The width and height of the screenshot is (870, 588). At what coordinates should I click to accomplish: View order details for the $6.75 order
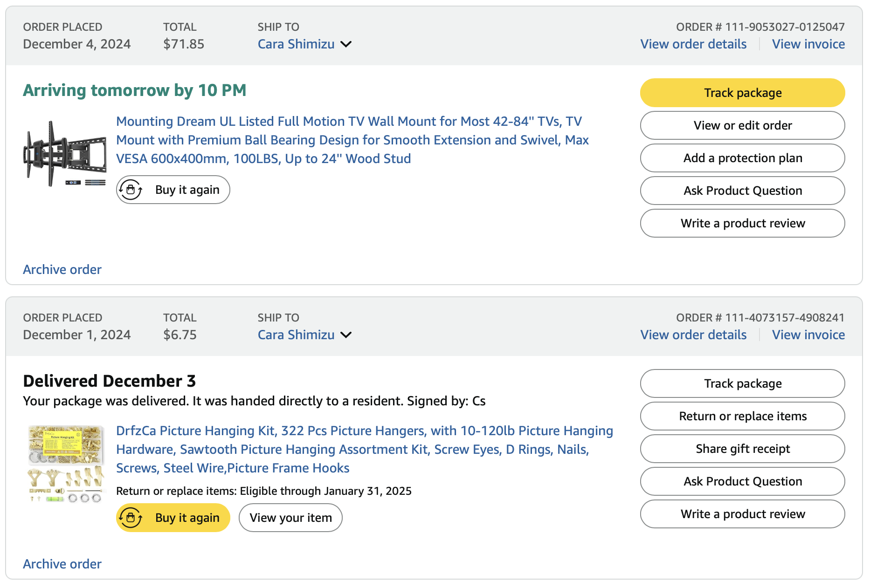[693, 335]
